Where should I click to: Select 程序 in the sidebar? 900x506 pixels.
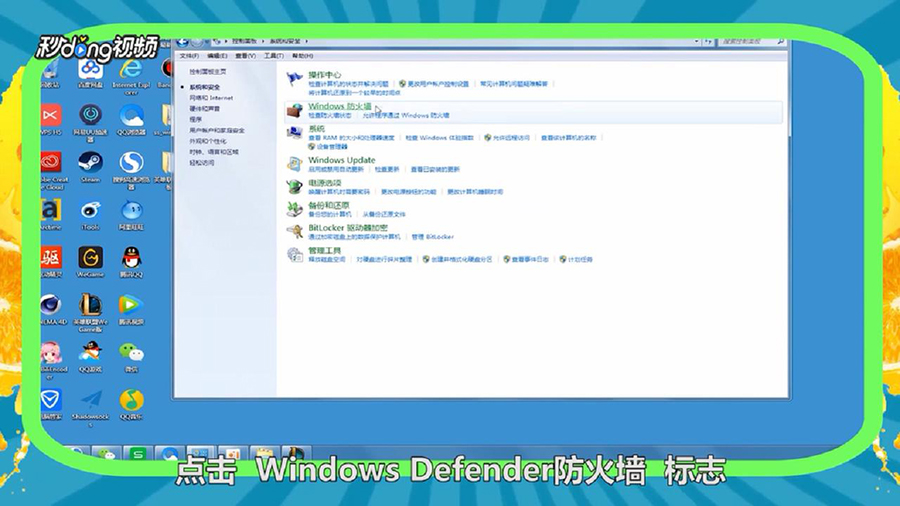196,119
